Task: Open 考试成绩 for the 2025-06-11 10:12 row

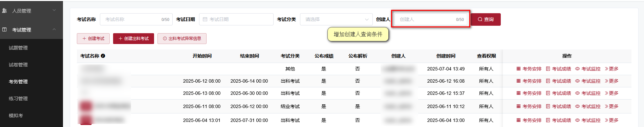Action: [558, 106]
